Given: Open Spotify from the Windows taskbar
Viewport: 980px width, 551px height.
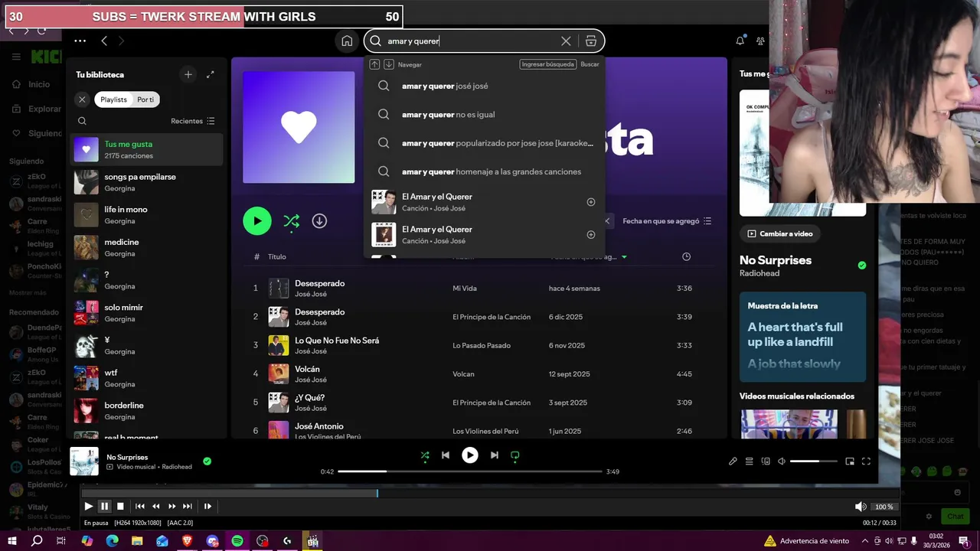Looking at the screenshot, I should tap(237, 541).
